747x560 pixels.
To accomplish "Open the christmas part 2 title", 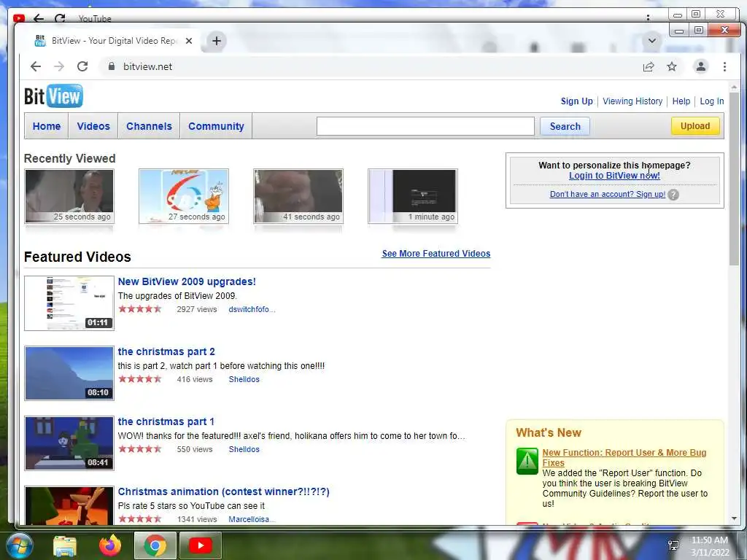I will [x=166, y=351].
